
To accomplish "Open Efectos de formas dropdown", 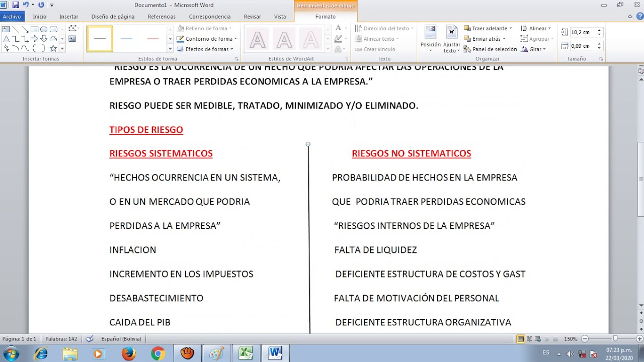I will 206,49.
